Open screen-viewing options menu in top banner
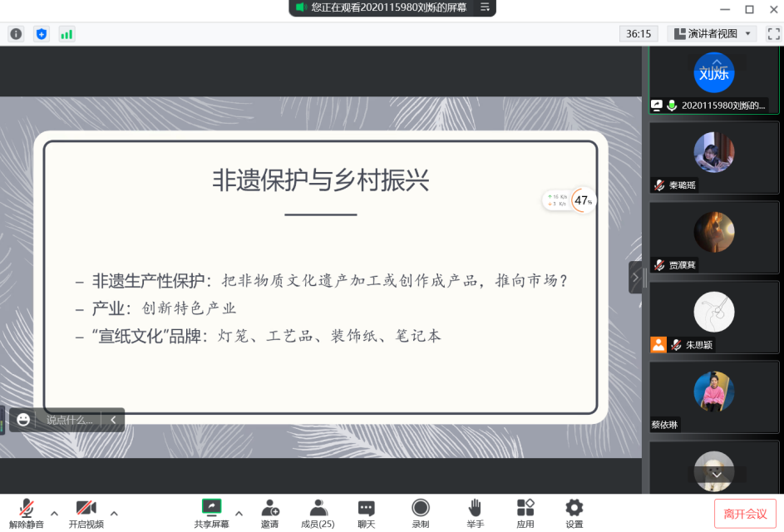784x532 pixels. tap(486, 7)
